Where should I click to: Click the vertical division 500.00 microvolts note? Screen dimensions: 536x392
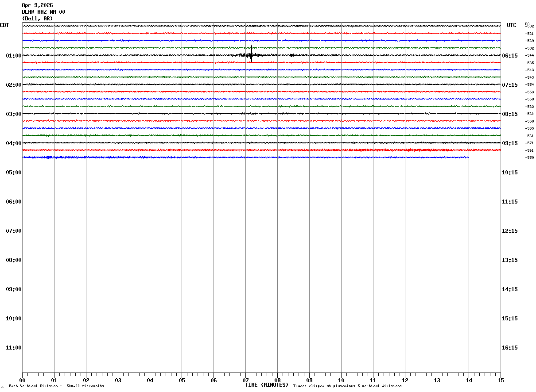click(x=56, y=386)
